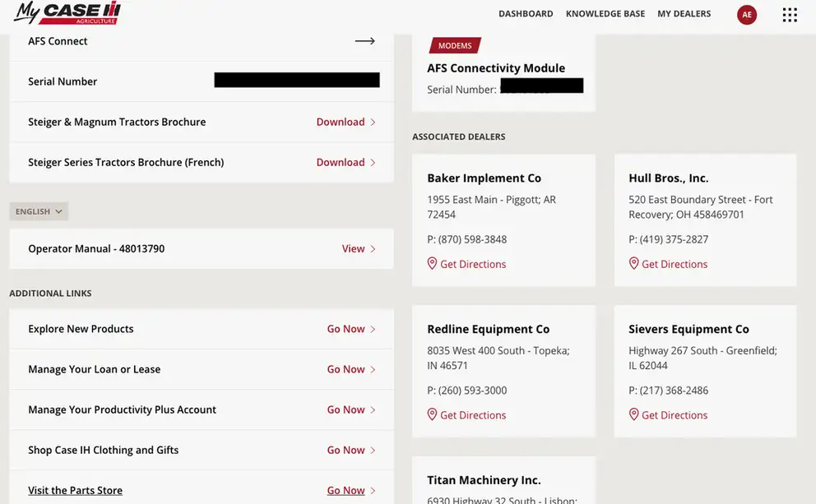Click the map pin icon for Redline Equipment Co
816x504 pixels.
point(432,414)
